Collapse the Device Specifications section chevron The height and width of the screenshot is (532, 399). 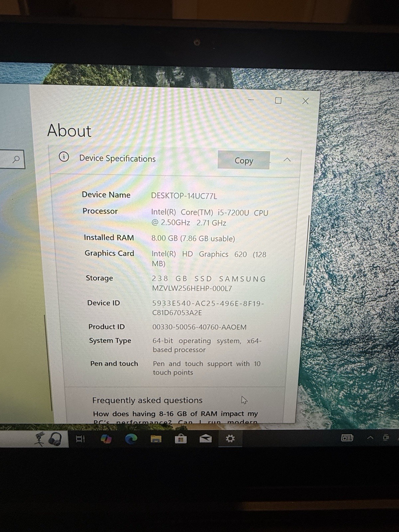[x=287, y=160]
